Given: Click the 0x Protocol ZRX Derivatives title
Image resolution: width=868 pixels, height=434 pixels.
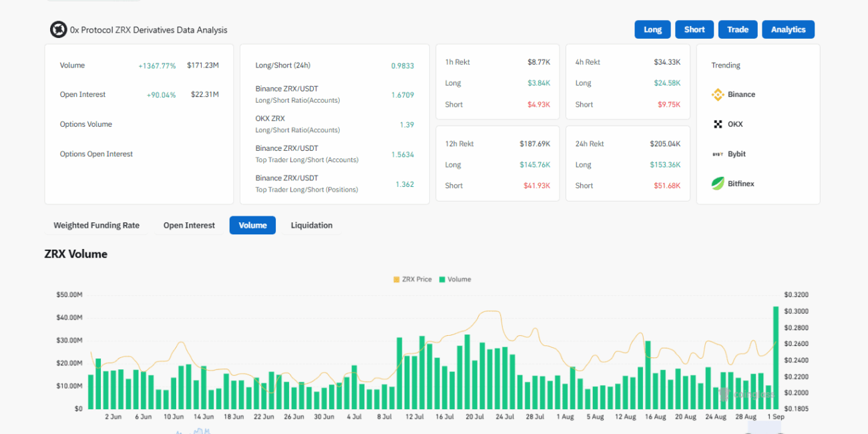Looking at the screenshot, I should point(149,30).
